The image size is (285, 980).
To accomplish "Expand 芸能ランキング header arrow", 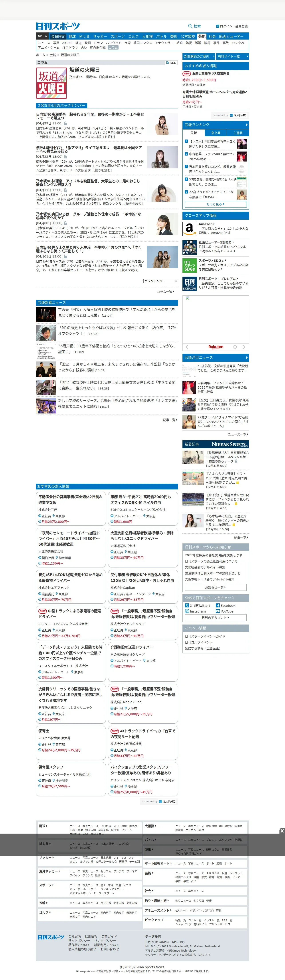I will pos(247,125).
